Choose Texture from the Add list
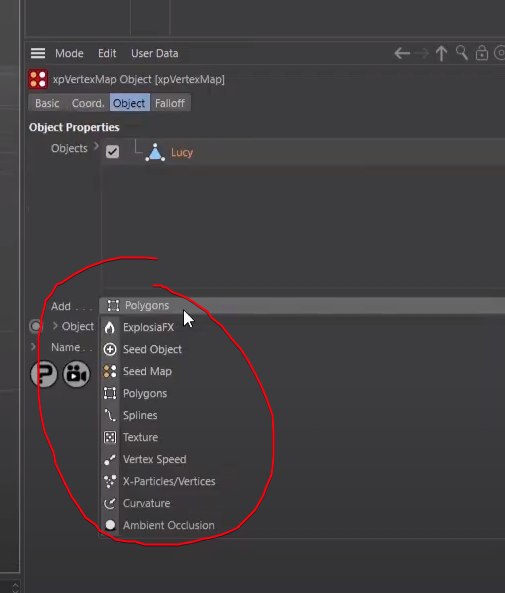This screenshot has width=505, height=593. pyautogui.click(x=140, y=438)
